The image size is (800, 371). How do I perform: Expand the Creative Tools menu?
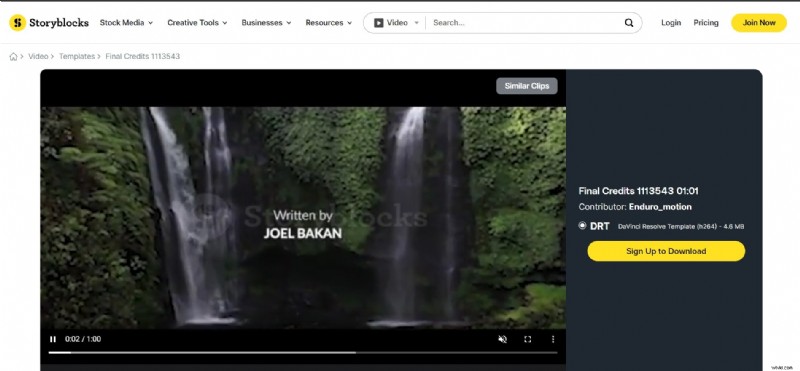[x=197, y=22]
